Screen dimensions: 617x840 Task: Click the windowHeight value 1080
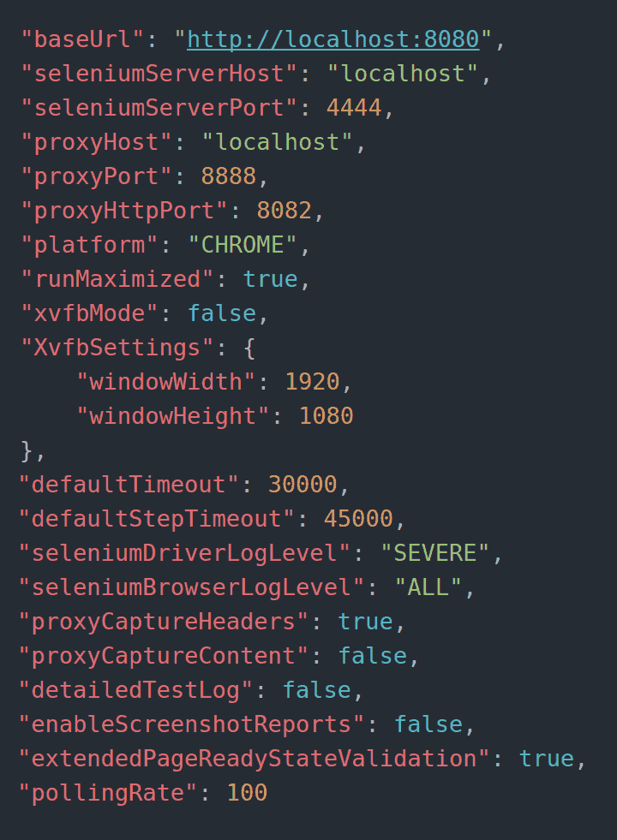click(x=326, y=416)
